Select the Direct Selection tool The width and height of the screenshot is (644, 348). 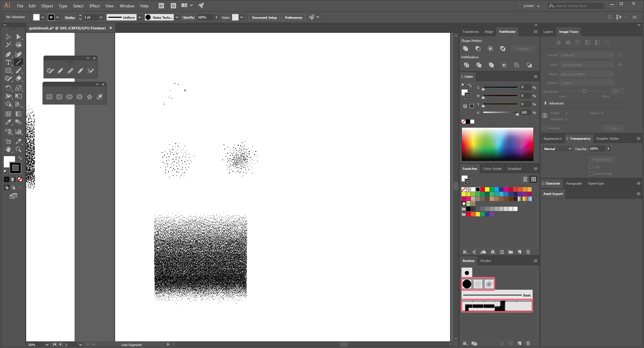point(18,37)
